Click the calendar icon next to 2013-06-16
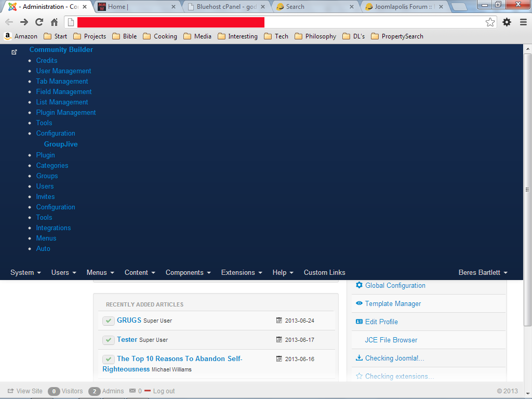The width and height of the screenshot is (532, 399). point(279,358)
